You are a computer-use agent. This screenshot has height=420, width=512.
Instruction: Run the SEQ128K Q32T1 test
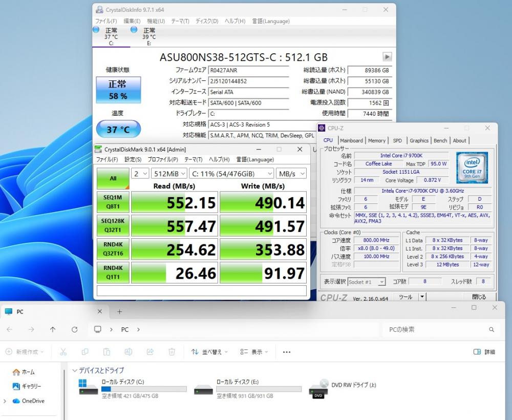[x=113, y=225]
